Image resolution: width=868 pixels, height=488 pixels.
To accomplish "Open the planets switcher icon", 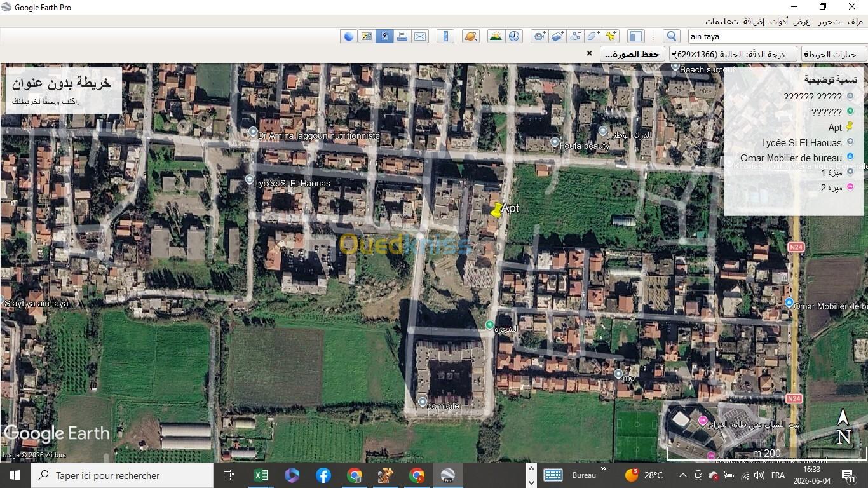I will tap(471, 36).
